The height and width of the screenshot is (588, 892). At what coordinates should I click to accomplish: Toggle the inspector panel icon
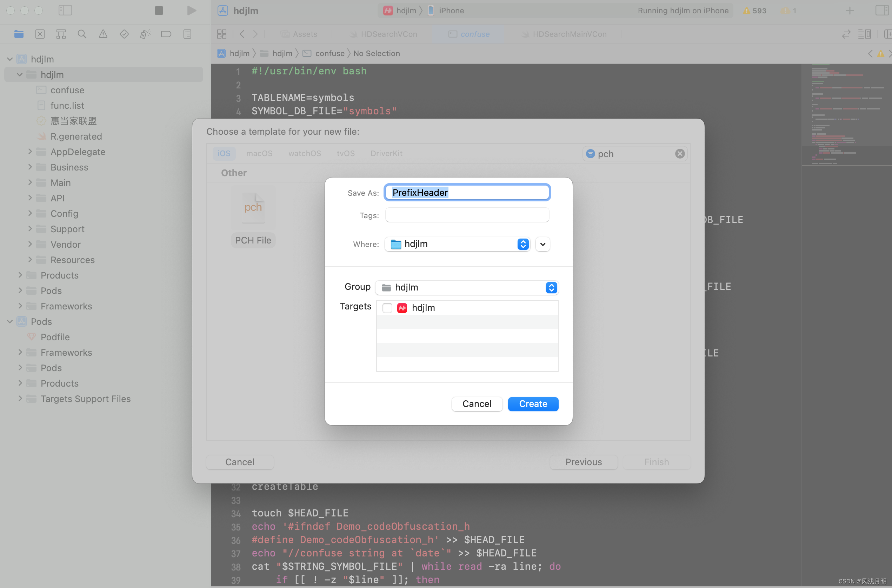pos(882,11)
